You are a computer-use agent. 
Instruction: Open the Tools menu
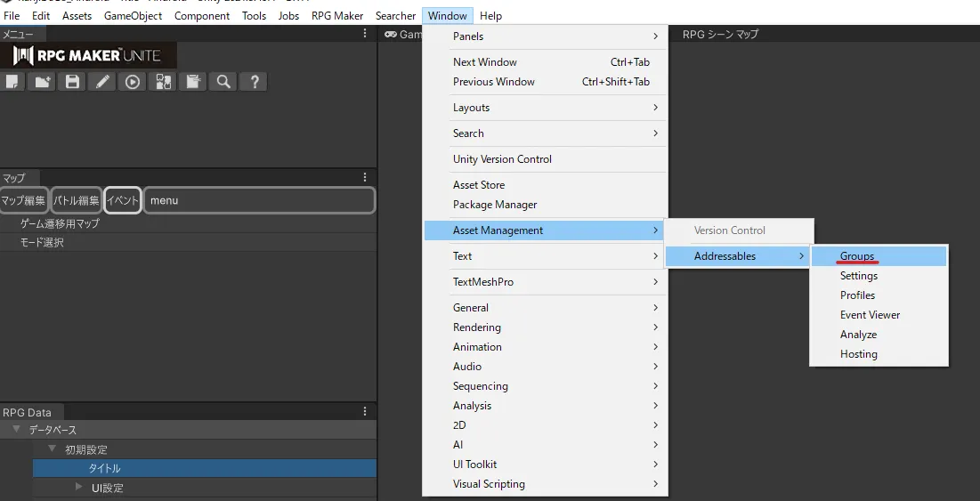(x=254, y=16)
